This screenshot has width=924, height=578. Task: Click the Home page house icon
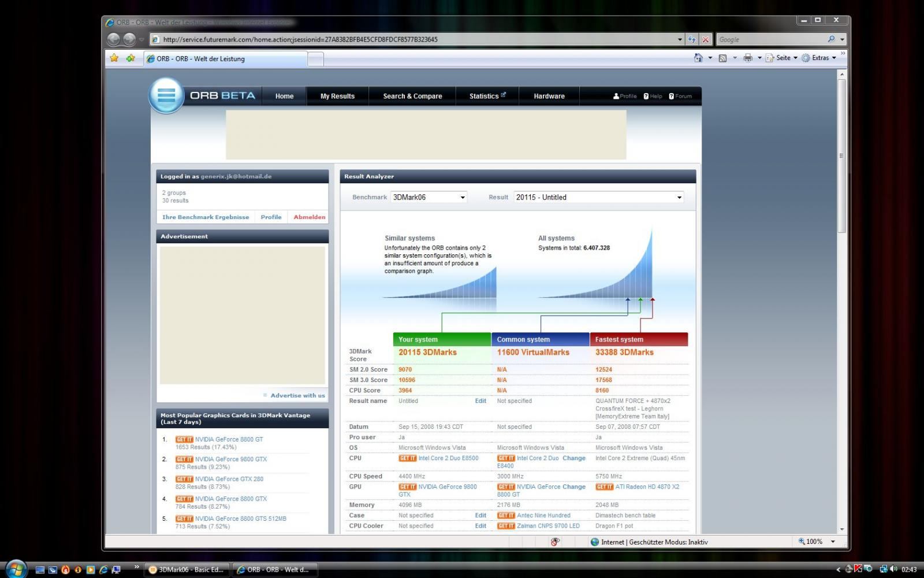click(698, 58)
